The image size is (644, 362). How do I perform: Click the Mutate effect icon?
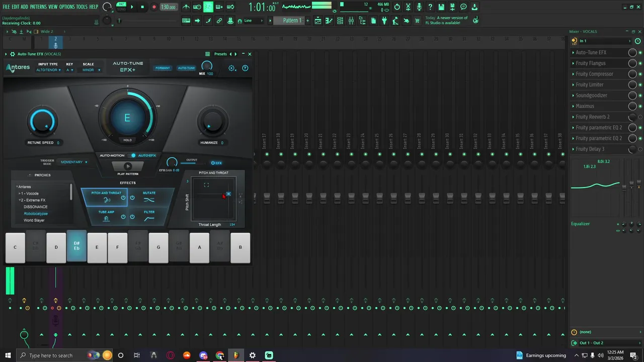coord(149,200)
